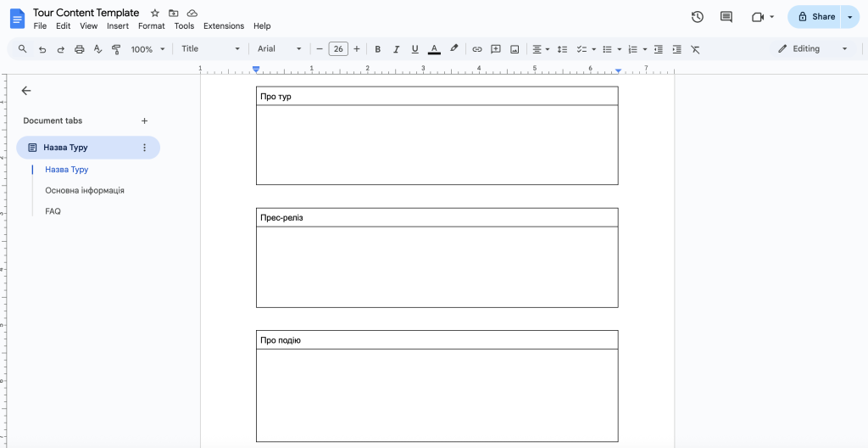Click the Print icon in toolbar
The image size is (868, 448).
[x=80, y=49]
